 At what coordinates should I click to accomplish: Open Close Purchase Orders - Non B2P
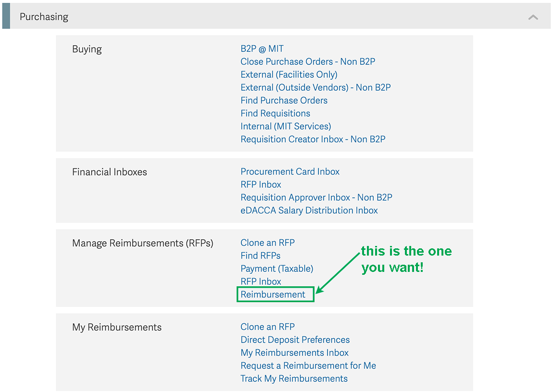(x=308, y=61)
